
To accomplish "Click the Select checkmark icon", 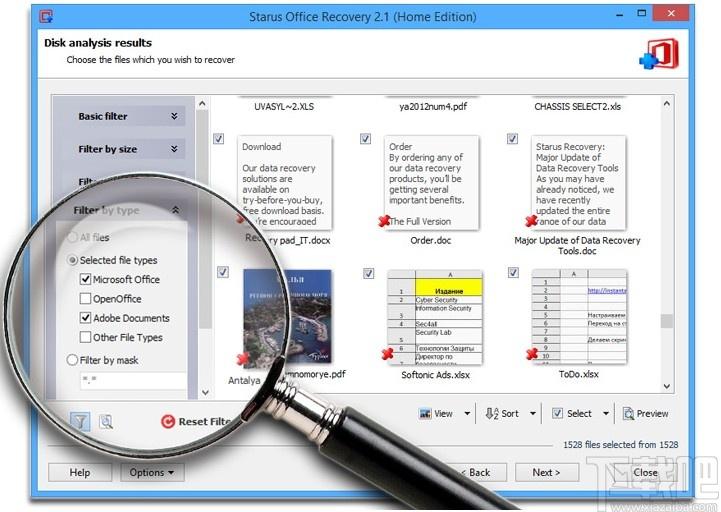I will click(x=557, y=413).
